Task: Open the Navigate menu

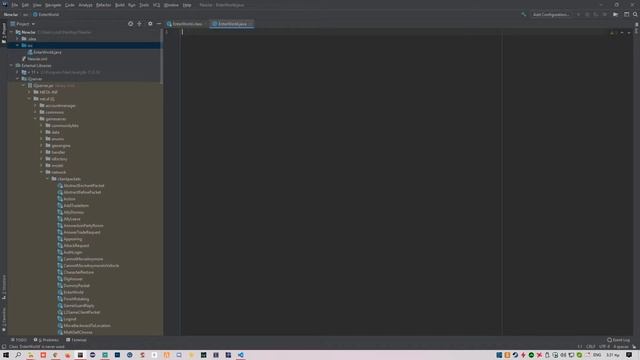Action: [x=53, y=5]
